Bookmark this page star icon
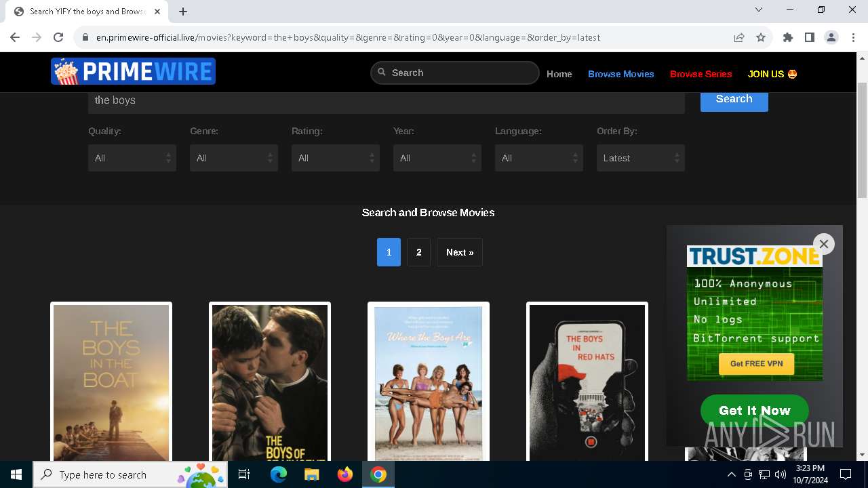868x488 pixels. (761, 37)
